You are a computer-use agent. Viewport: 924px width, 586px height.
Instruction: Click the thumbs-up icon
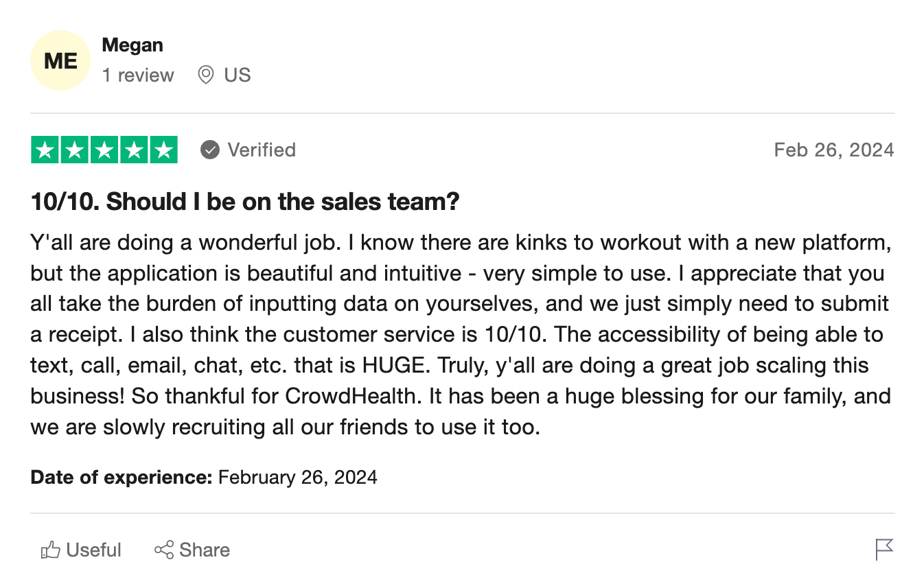point(51,550)
